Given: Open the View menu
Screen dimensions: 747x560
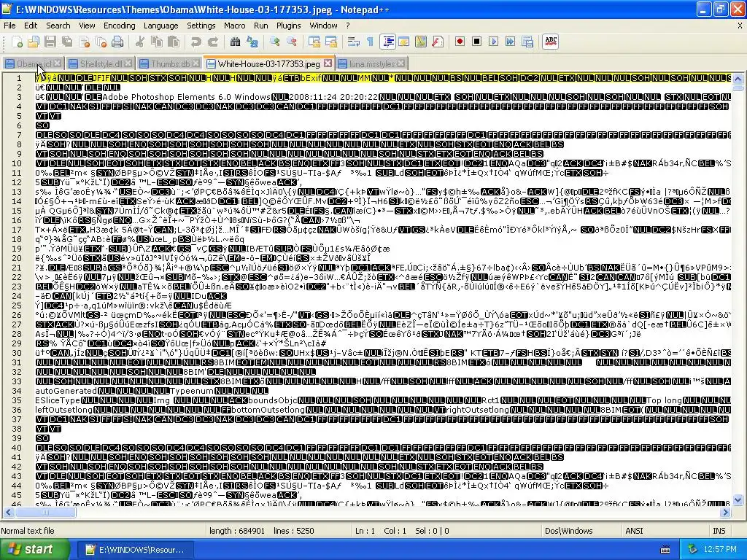Looking at the screenshot, I should coord(88,26).
